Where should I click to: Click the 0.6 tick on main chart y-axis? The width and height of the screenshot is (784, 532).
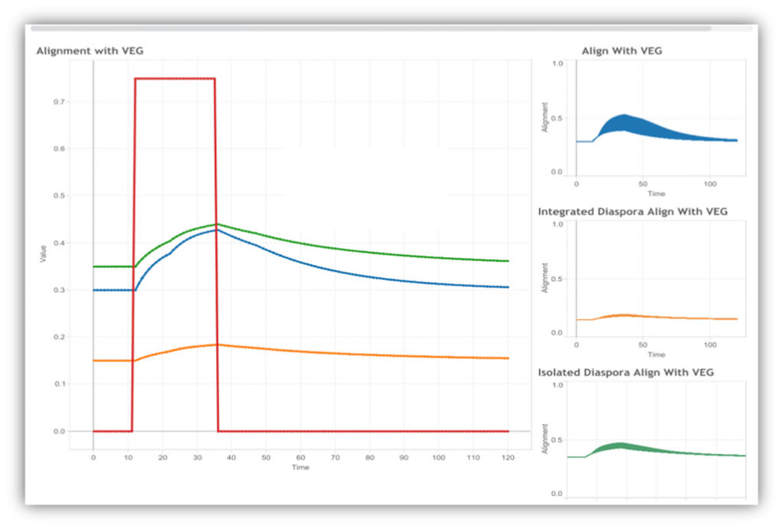pos(59,149)
